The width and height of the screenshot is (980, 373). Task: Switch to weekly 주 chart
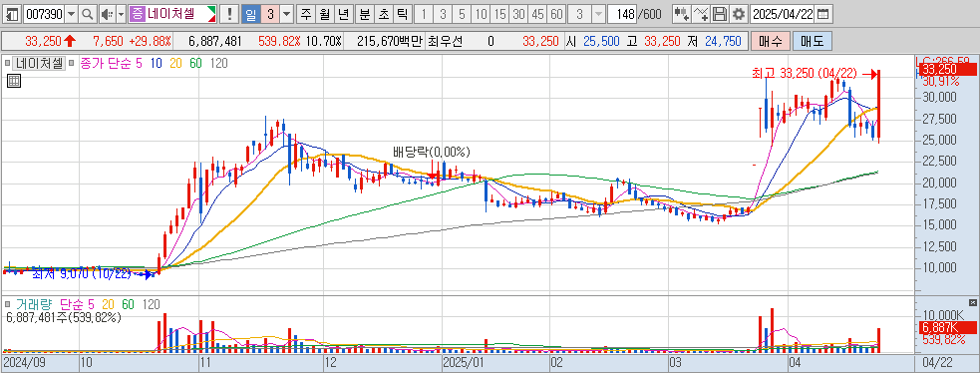point(306,14)
